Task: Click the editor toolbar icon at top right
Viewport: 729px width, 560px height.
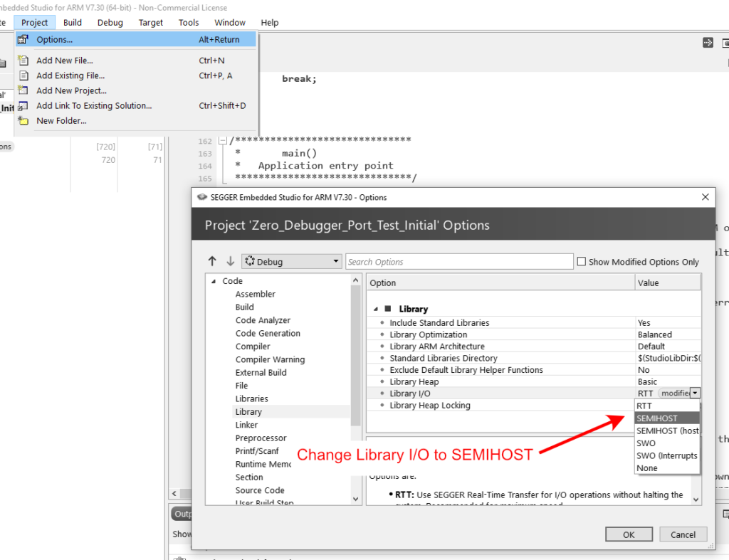Action: click(x=708, y=43)
